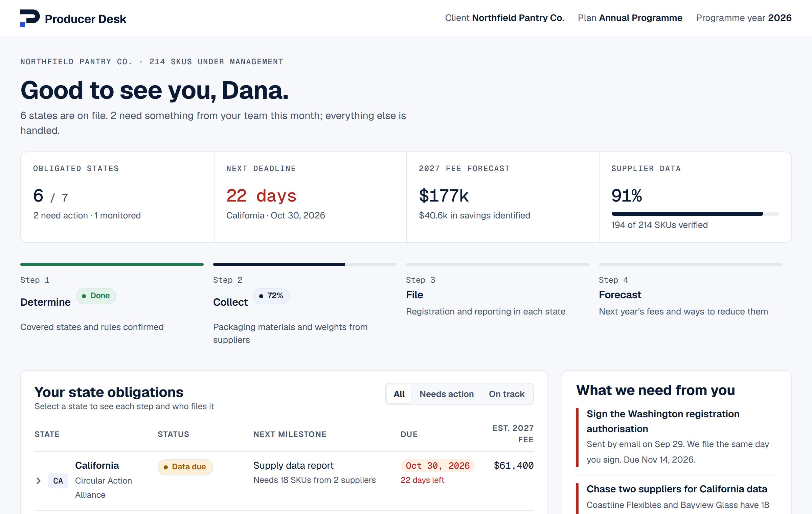Click the Due column header
This screenshot has width=812, height=514.
(x=409, y=434)
